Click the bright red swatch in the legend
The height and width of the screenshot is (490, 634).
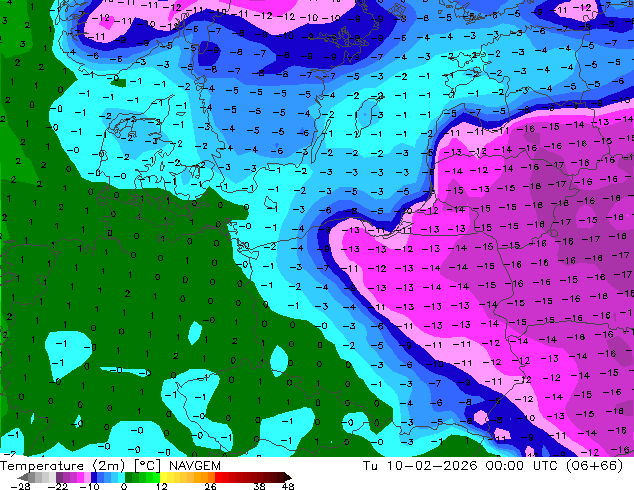click(x=218, y=477)
